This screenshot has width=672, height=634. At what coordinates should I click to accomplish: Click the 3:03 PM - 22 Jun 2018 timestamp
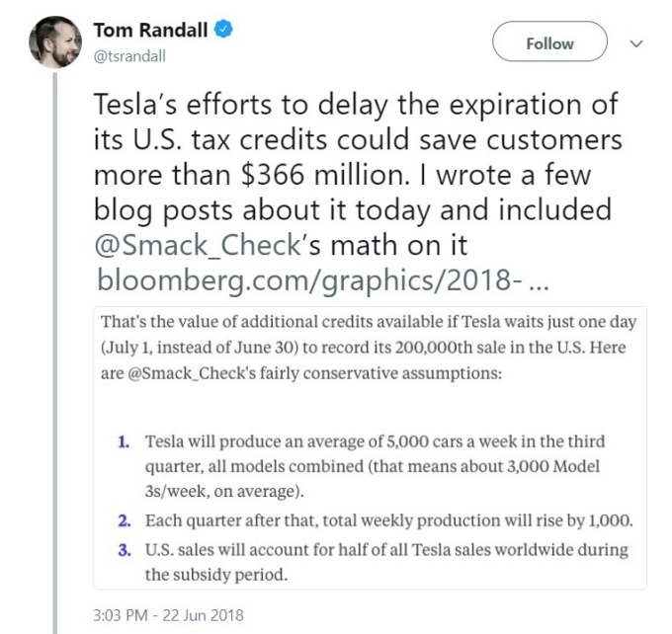coord(168,615)
